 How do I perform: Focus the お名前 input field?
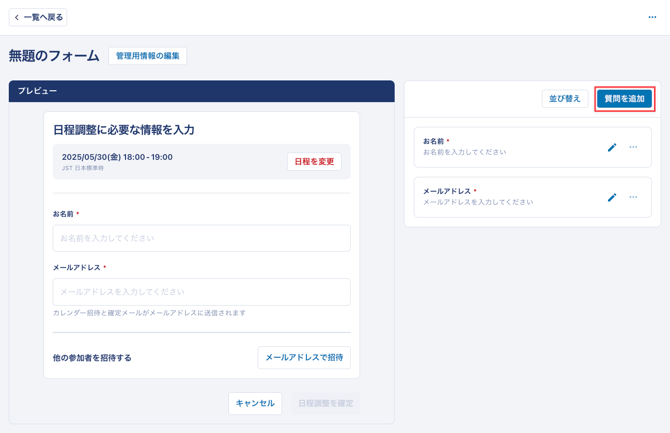(201, 238)
